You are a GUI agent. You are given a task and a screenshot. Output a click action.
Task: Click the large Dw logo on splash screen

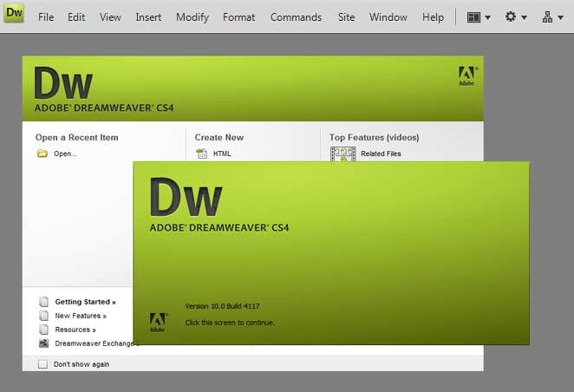[186, 197]
